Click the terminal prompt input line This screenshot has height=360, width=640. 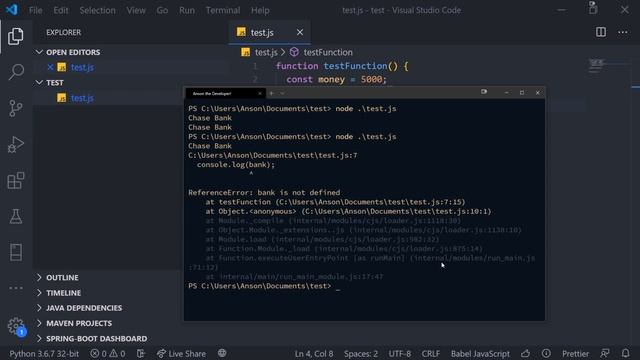pos(264,286)
